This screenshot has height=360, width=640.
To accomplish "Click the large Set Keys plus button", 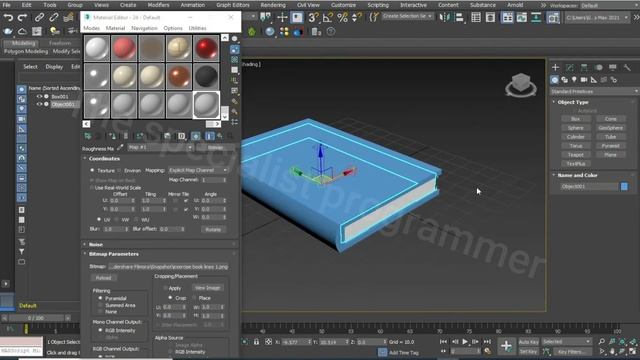I will point(506,346).
